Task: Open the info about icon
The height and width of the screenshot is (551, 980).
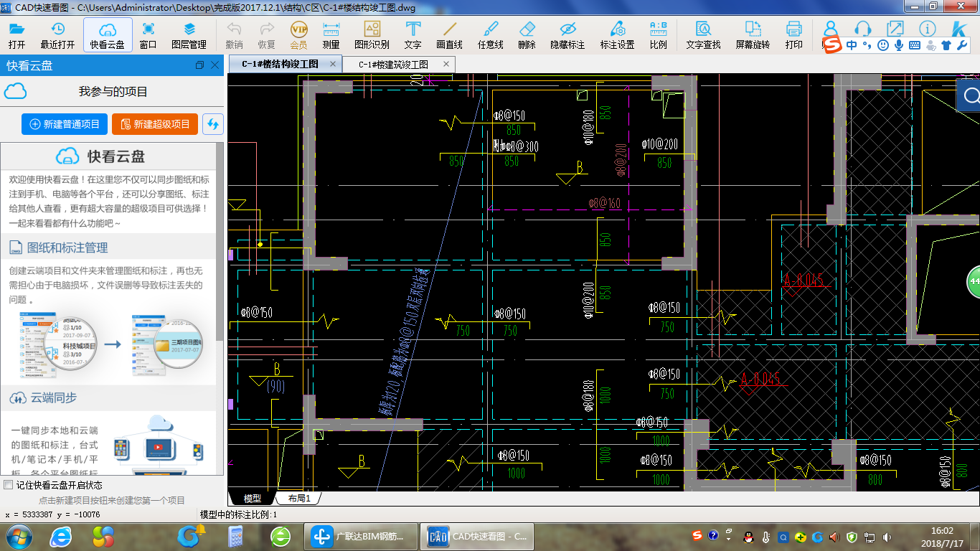Action: (928, 29)
